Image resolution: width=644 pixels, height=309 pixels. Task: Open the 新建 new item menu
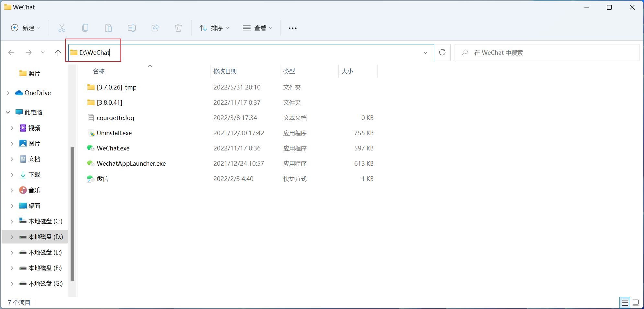click(x=26, y=28)
